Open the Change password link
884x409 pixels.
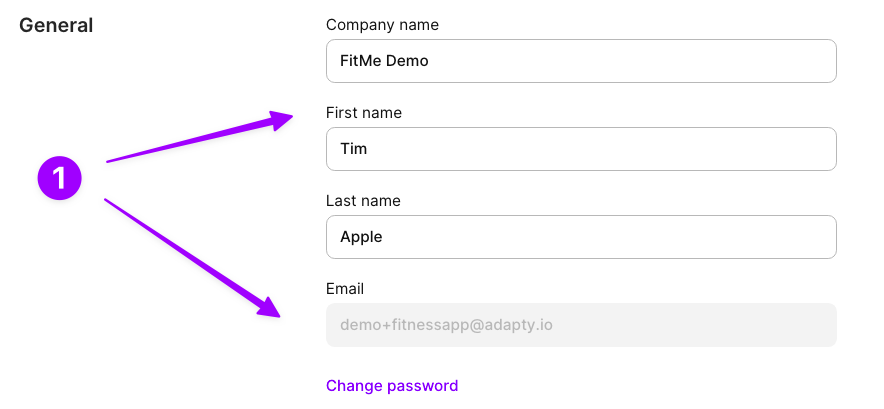[x=392, y=386]
